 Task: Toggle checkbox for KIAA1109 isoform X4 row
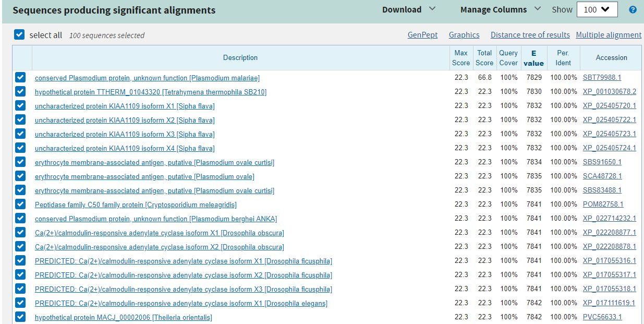pyautogui.click(x=20, y=148)
